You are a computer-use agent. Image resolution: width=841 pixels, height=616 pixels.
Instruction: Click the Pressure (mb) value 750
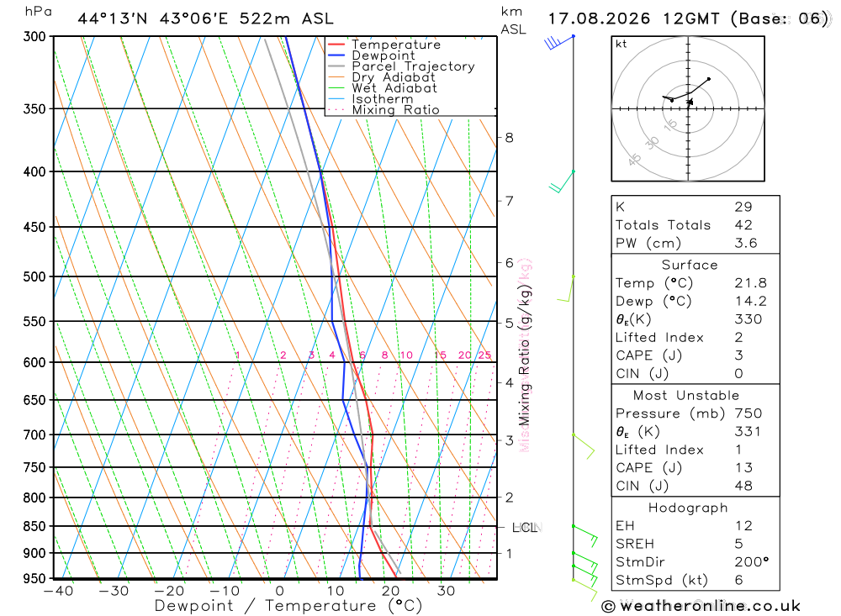pos(748,413)
